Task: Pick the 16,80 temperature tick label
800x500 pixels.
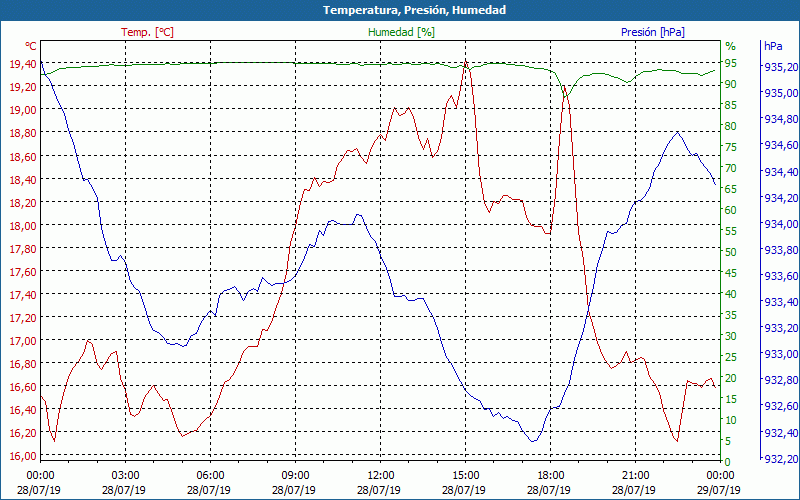Action: pyautogui.click(x=23, y=363)
